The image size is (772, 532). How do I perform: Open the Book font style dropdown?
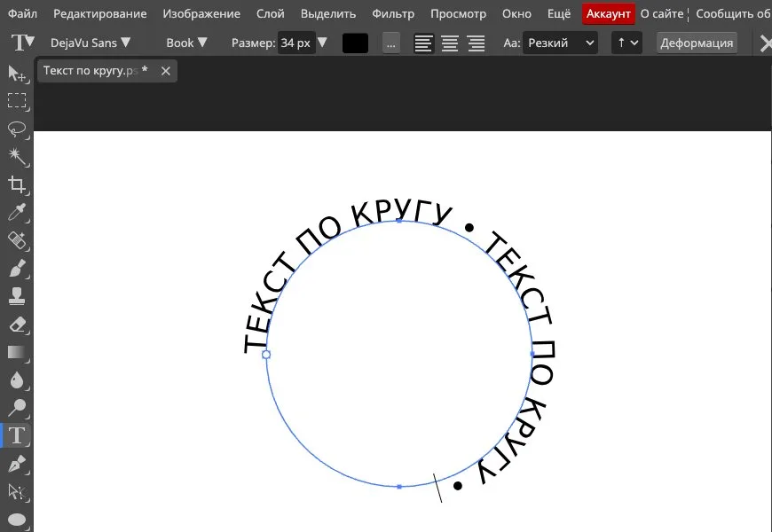pos(186,43)
